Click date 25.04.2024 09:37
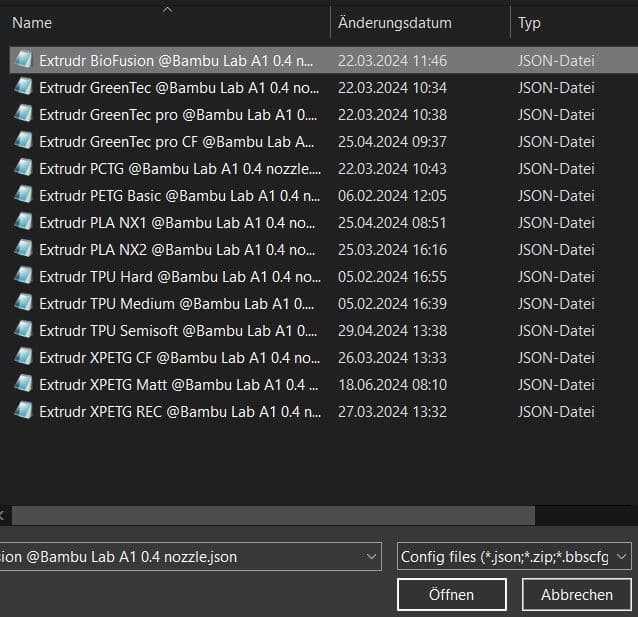The width and height of the screenshot is (638, 617). tap(392, 142)
